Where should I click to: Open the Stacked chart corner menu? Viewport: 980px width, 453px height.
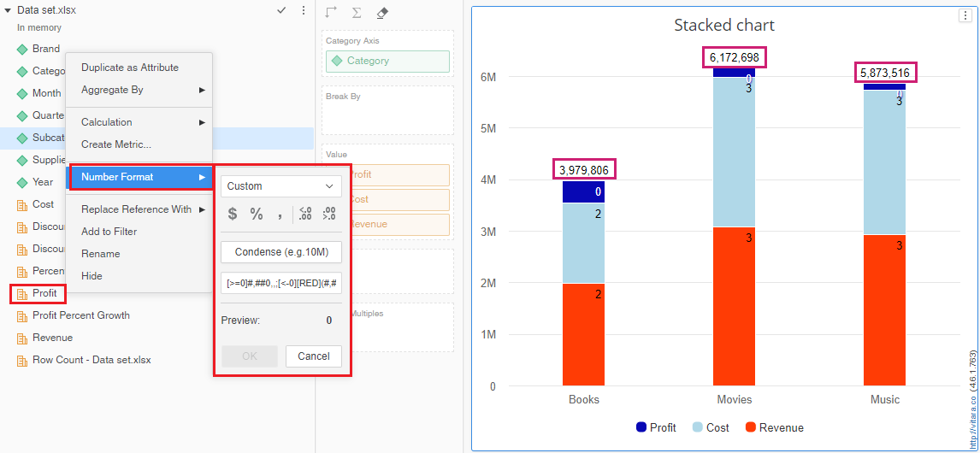coord(965,15)
